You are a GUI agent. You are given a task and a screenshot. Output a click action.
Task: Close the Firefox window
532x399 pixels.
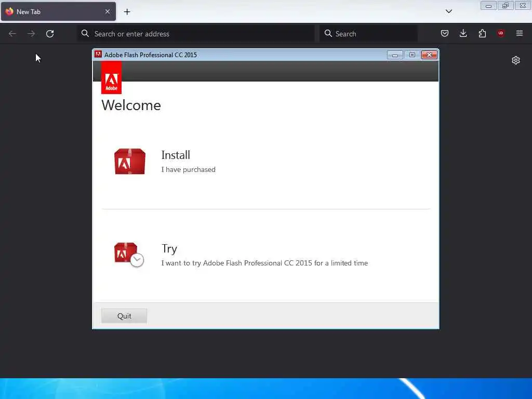coord(523,6)
